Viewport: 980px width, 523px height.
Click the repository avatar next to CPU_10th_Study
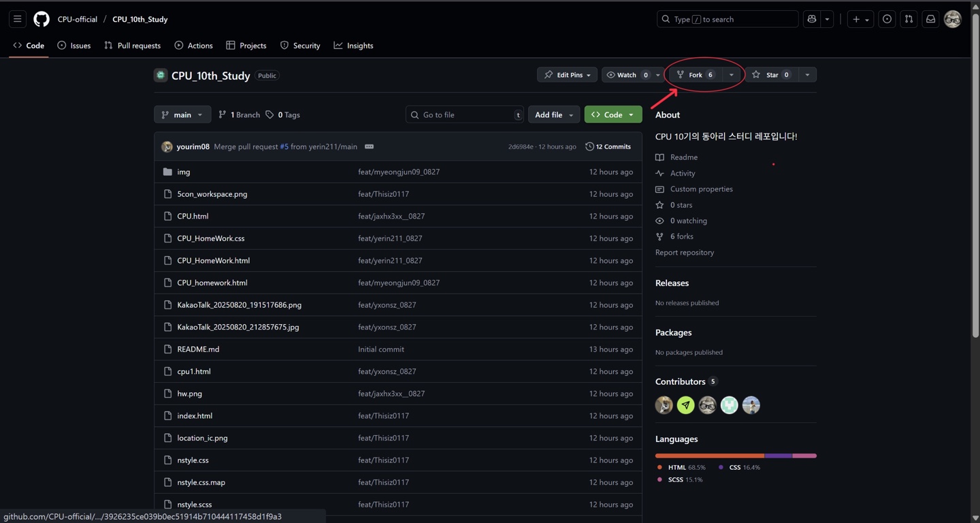coord(161,75)
